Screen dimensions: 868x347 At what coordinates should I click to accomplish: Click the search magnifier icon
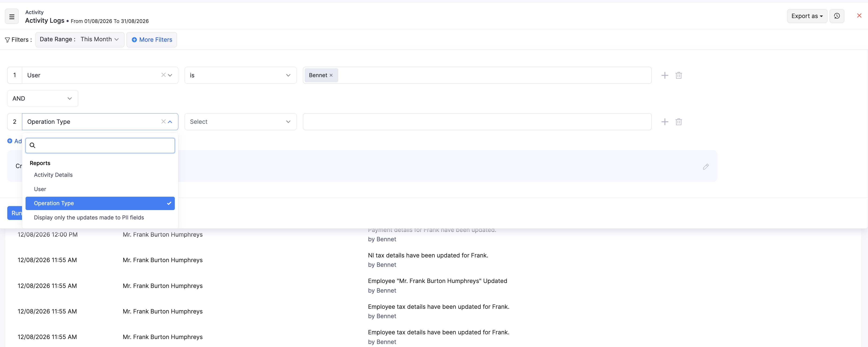[x=32, y=145]
